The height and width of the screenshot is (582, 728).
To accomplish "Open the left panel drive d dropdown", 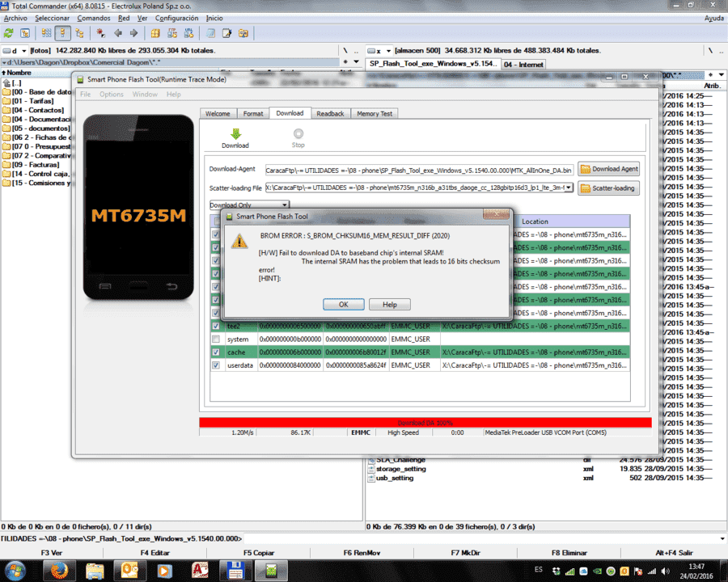I will tap(24, 51).
